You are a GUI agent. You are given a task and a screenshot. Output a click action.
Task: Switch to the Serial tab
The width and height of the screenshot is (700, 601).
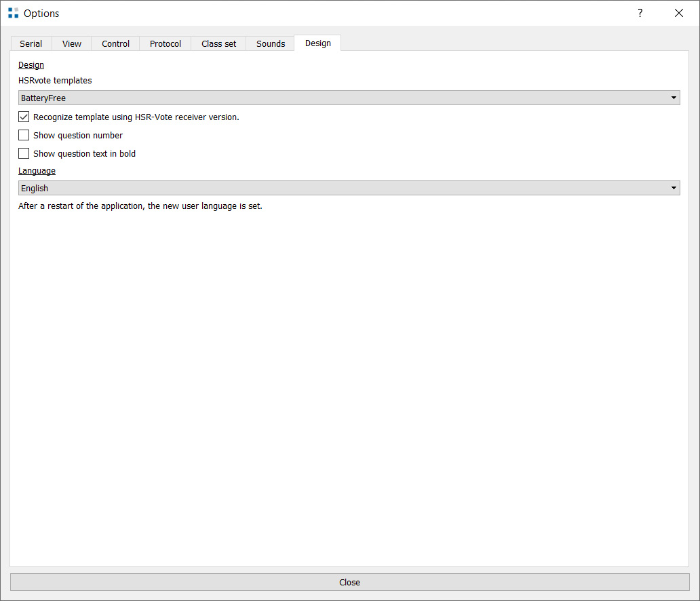pos(31,43)
